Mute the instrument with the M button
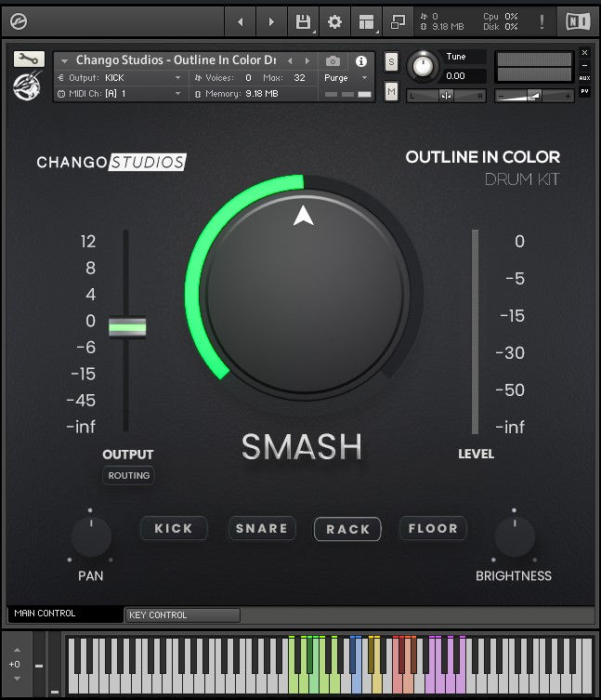601x700 pixels. tap(391, 91)
